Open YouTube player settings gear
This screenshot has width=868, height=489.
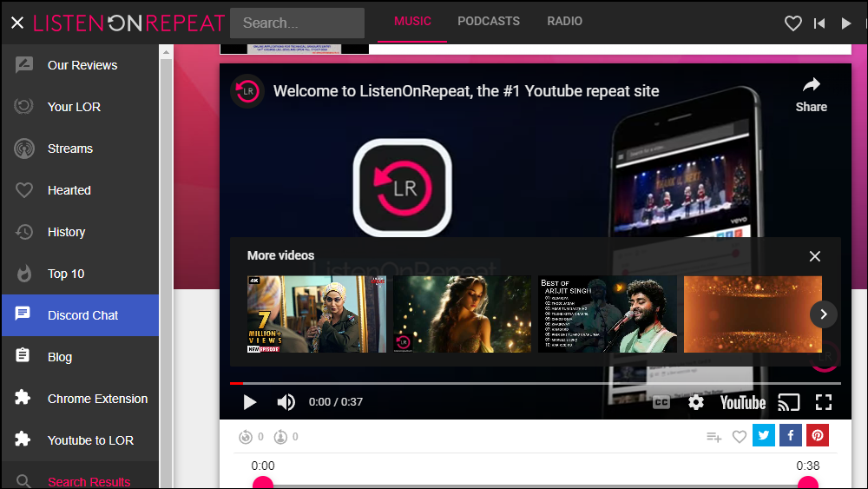(x=696, y=402)
